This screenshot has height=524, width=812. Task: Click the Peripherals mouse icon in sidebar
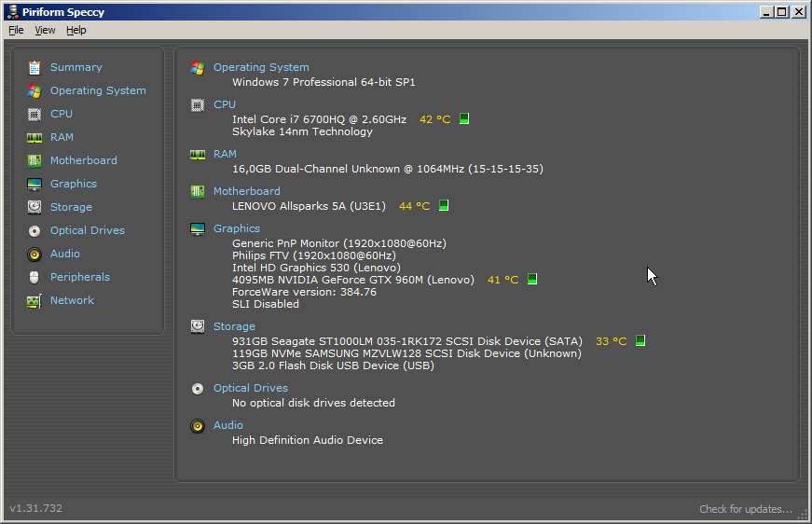click(x=34, y=278)
